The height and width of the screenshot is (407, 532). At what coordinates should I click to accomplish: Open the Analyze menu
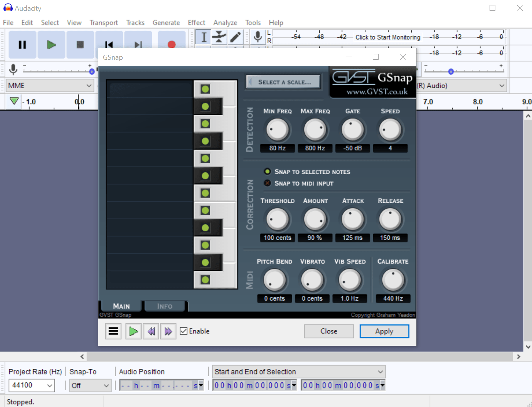[225, 23]
